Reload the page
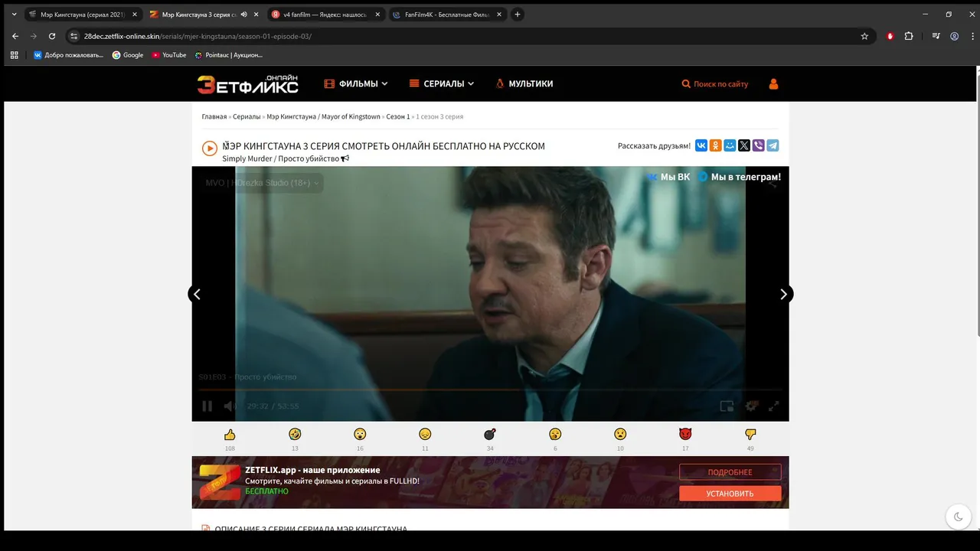Image resolution: width=980 pixels, height=551 pixels. click(x=52, y=36)
